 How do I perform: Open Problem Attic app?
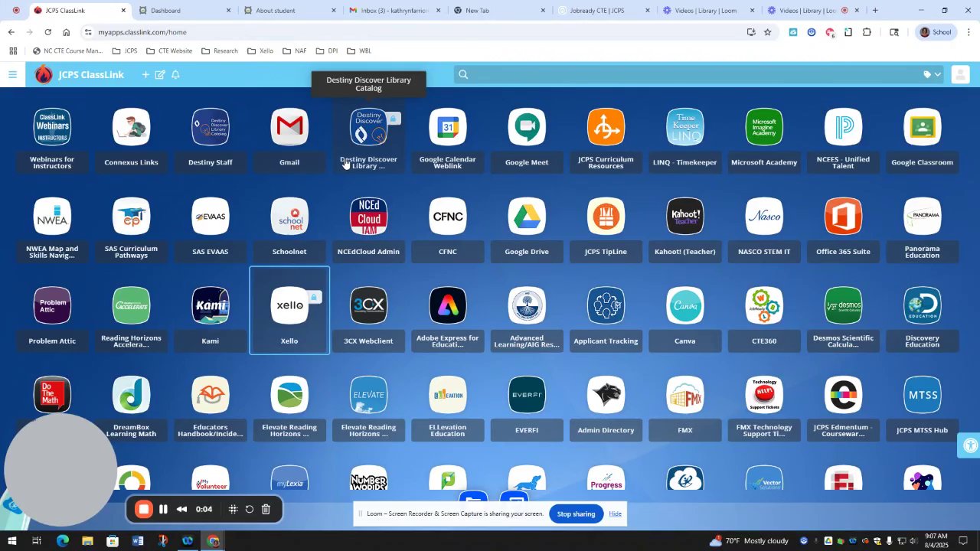[x=52, y=318]
